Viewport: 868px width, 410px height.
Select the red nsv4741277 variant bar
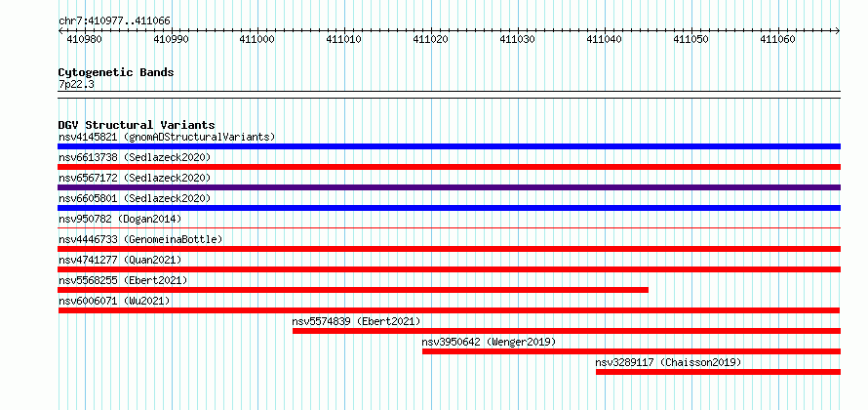pyautogui.click(x=449, y=269)
